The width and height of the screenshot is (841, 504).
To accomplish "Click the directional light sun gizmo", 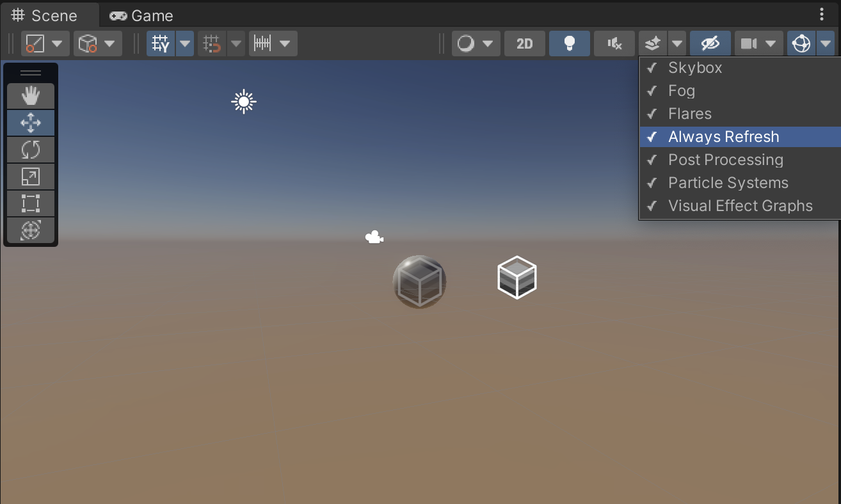I will (244, 102).
